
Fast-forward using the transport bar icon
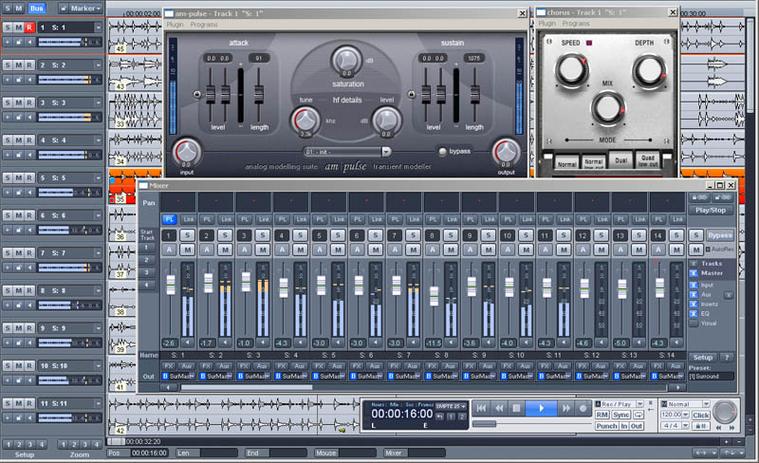point(566,408)
